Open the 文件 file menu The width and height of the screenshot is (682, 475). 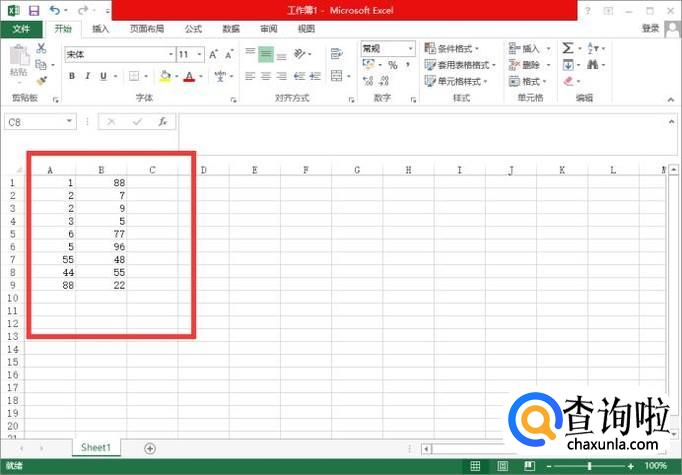[x=21, y=29]
